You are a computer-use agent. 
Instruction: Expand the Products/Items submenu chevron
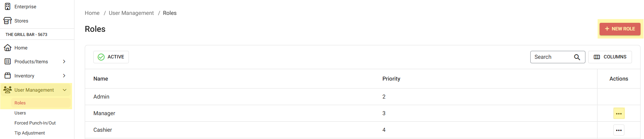(64, 62)
